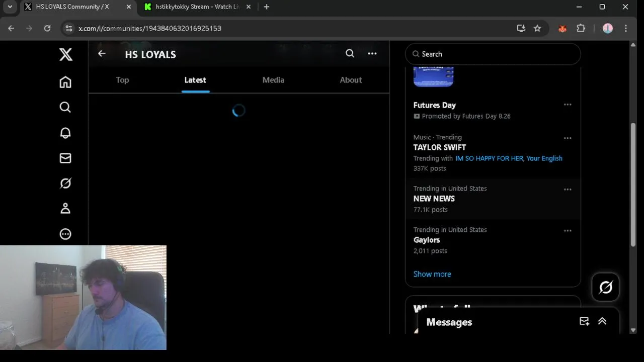Click the address bar URL

point(150,28)
